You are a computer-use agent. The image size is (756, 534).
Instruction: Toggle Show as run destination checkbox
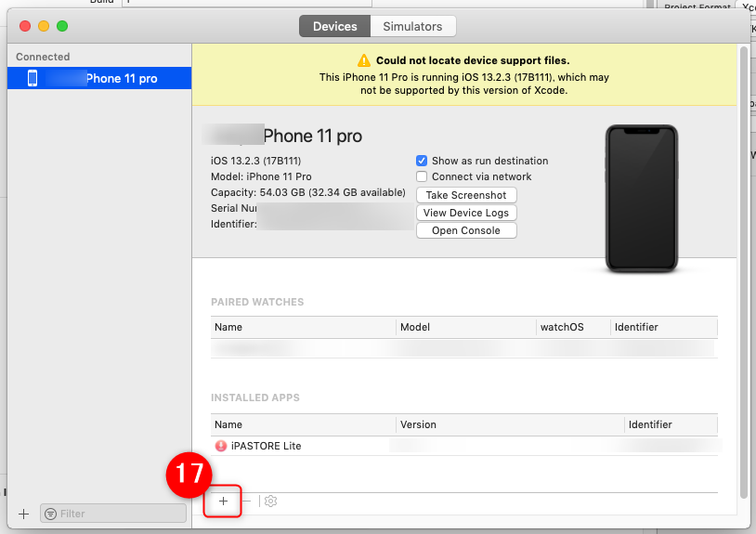(x=422, y=161)
